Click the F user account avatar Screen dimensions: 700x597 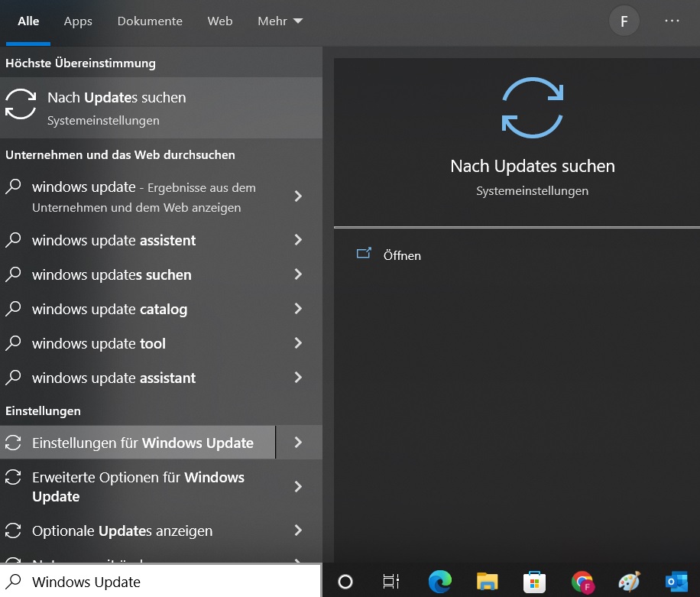[x=624, y=21]
